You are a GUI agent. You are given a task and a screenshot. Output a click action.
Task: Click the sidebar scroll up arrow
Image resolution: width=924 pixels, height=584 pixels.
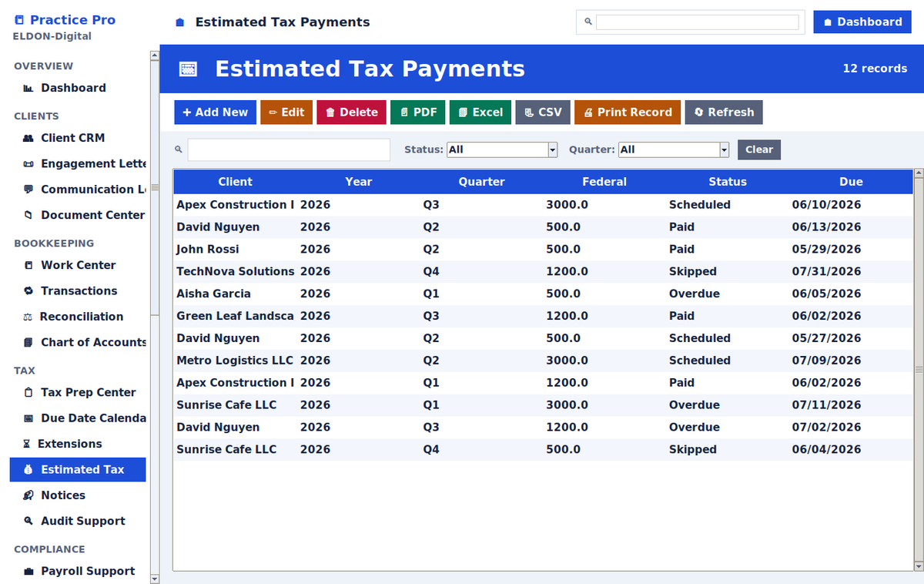155,55
